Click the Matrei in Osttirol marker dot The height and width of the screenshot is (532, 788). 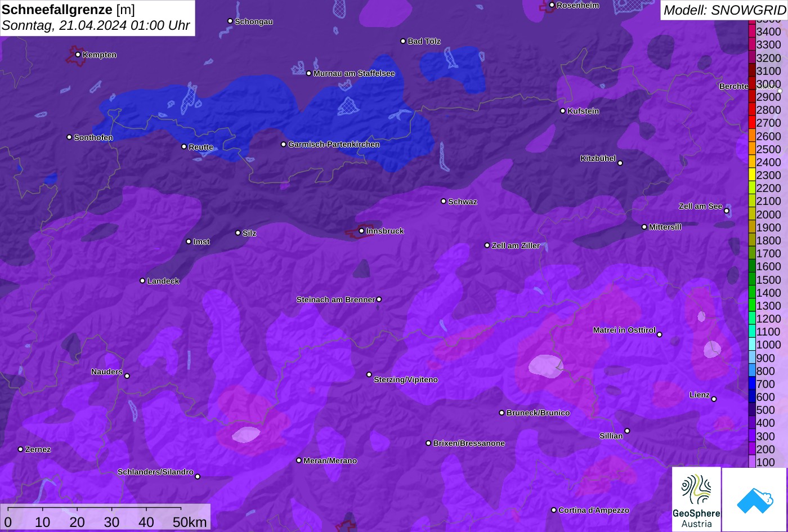click(x=660, y=334)
